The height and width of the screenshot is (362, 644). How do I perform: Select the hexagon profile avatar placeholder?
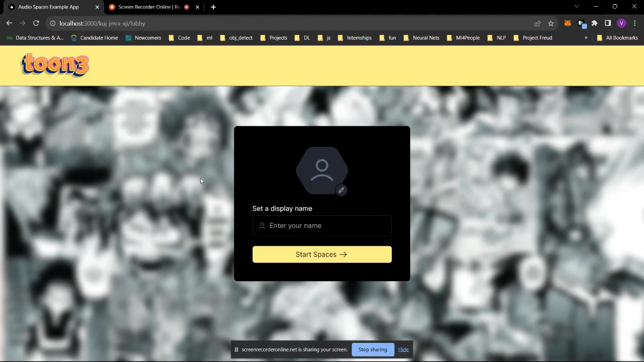pyautogui.click(x=322, y=170)
